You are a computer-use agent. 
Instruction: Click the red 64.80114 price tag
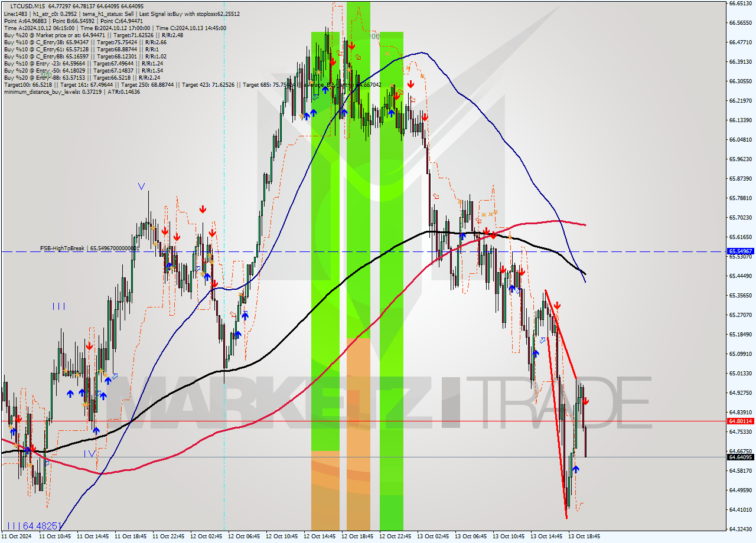740,421
